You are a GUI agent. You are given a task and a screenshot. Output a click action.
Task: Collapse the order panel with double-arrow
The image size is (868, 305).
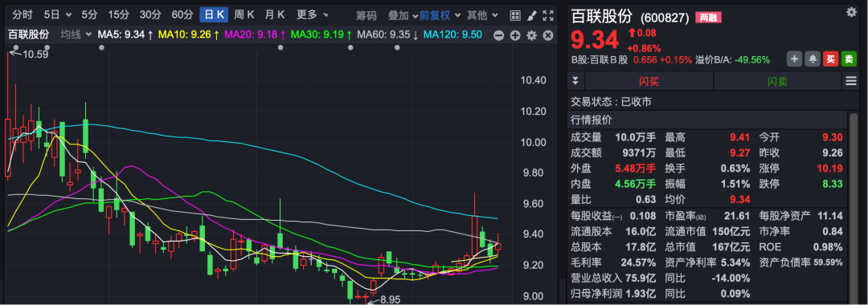(x=575, y=81)
